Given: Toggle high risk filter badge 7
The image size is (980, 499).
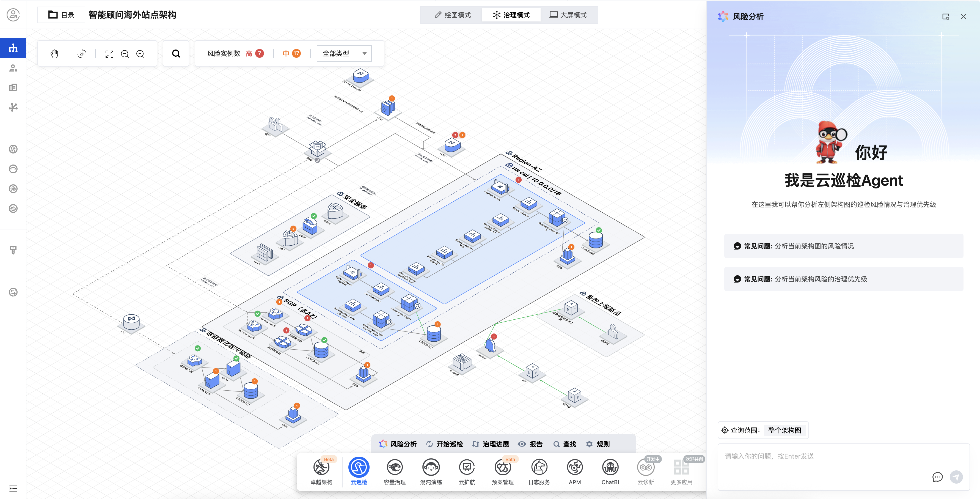Looking at the screenshot, I should click(259, 53).
